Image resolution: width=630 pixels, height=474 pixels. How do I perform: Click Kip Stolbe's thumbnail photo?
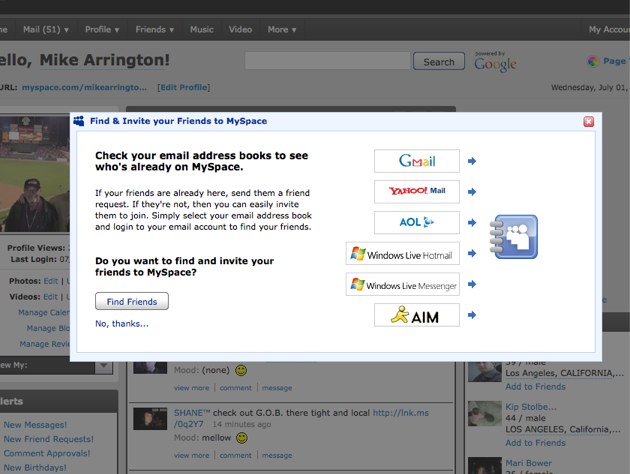click(485, 413)
